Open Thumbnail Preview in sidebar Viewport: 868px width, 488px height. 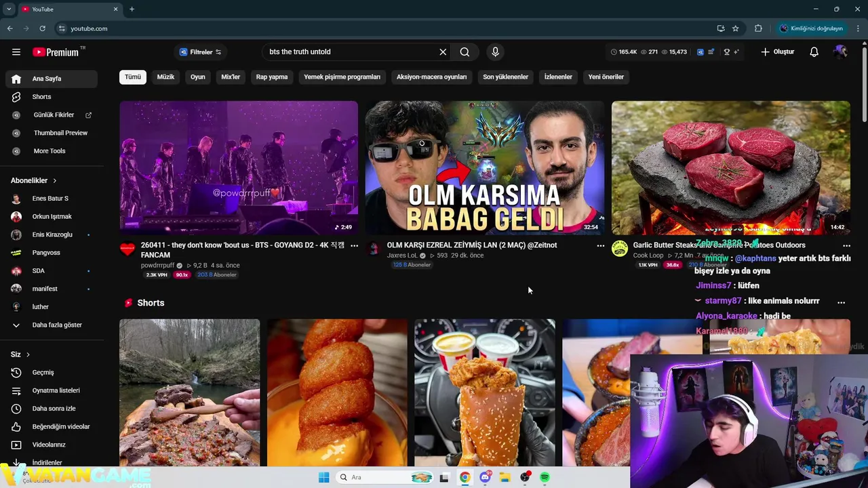[x=52, y=133]
